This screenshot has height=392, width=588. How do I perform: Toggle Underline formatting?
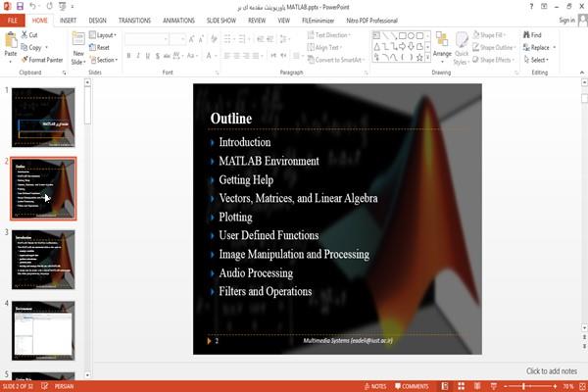coord(148,56)
